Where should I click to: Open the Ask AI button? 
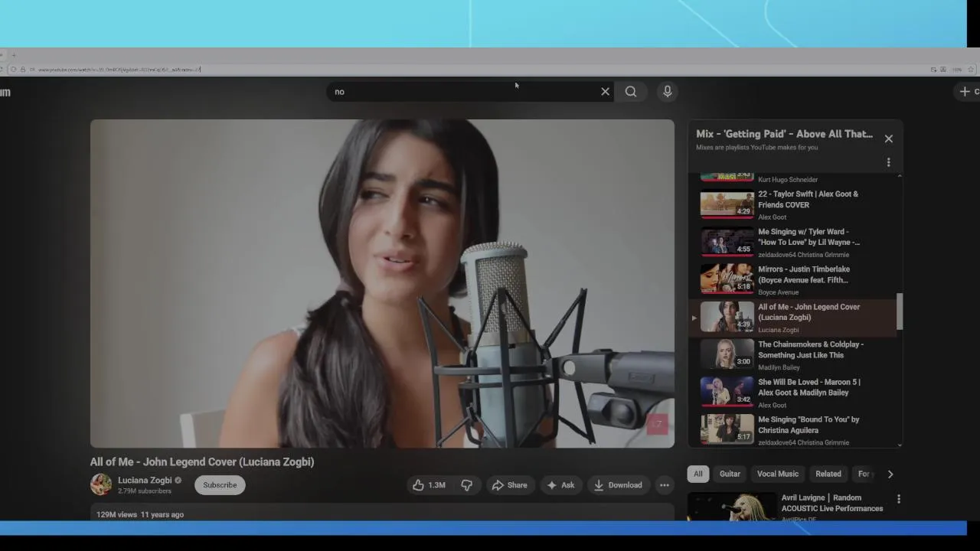pos(560,485)
